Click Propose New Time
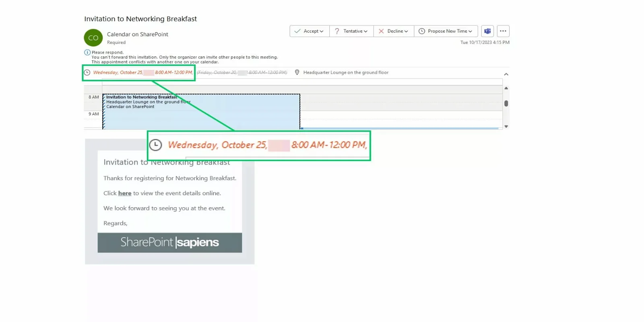 [x=446, y=31]
